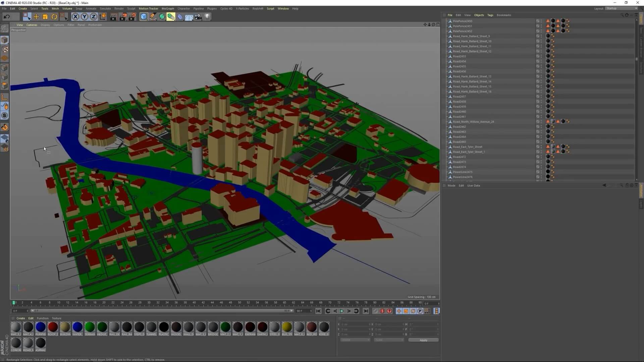Add a Light object
Viewport: 644px width, 362px height.
click(207, 17)
